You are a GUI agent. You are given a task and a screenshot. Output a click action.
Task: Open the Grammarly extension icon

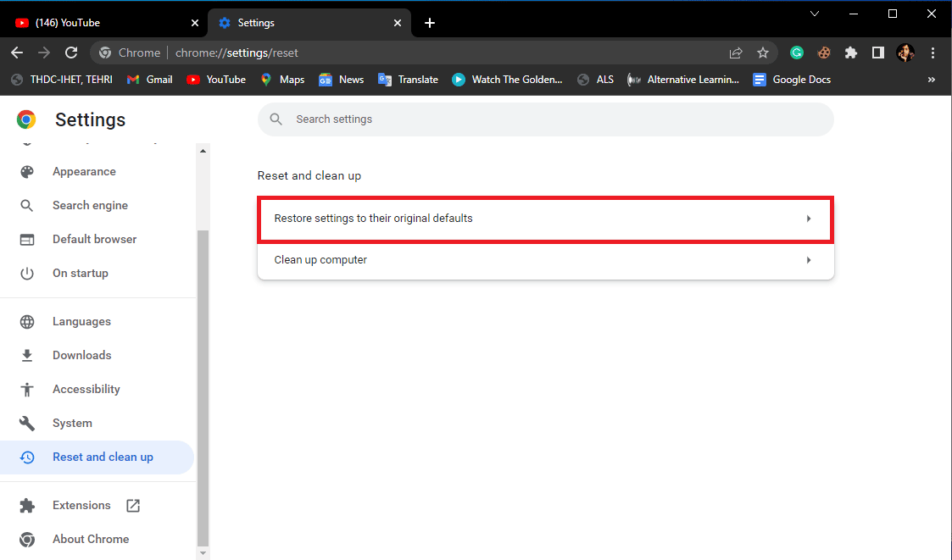797,53
